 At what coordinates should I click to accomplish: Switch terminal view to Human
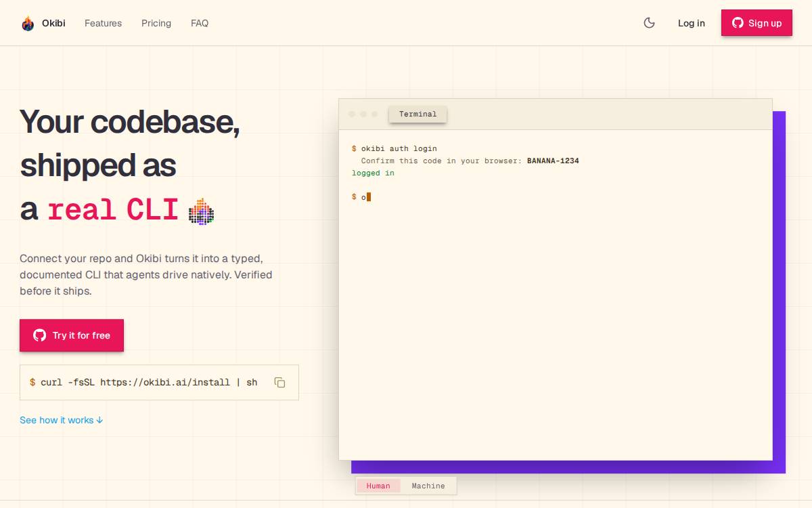coord(378,486)
